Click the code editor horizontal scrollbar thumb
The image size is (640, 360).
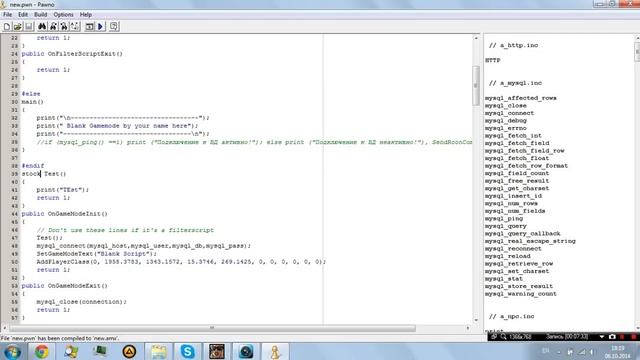click(212, 328)
